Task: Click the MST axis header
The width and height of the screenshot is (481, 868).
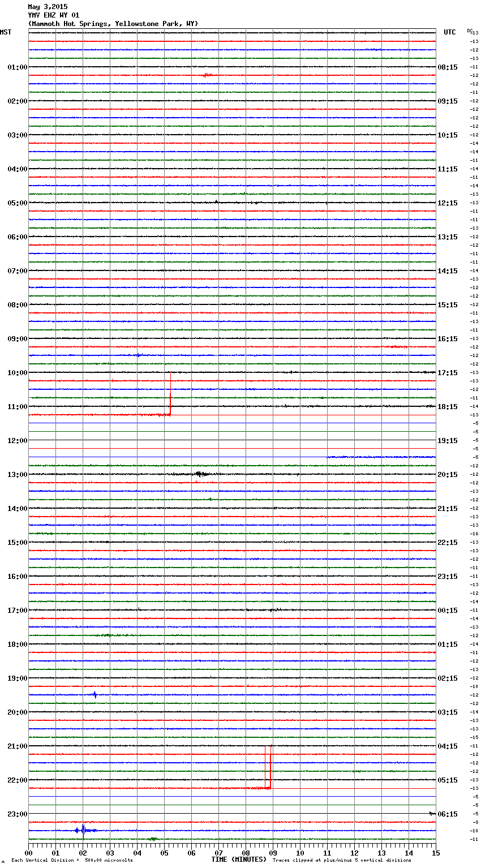Action: click(6, 32)
